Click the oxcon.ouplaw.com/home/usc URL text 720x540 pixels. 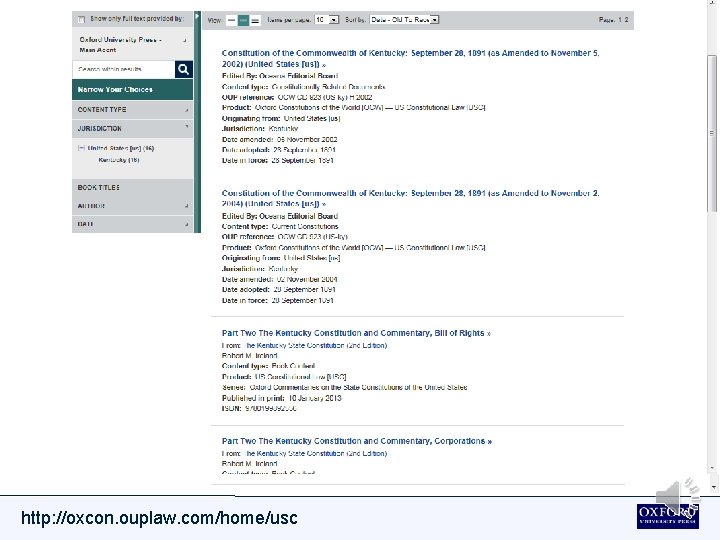tap(159, 518)
